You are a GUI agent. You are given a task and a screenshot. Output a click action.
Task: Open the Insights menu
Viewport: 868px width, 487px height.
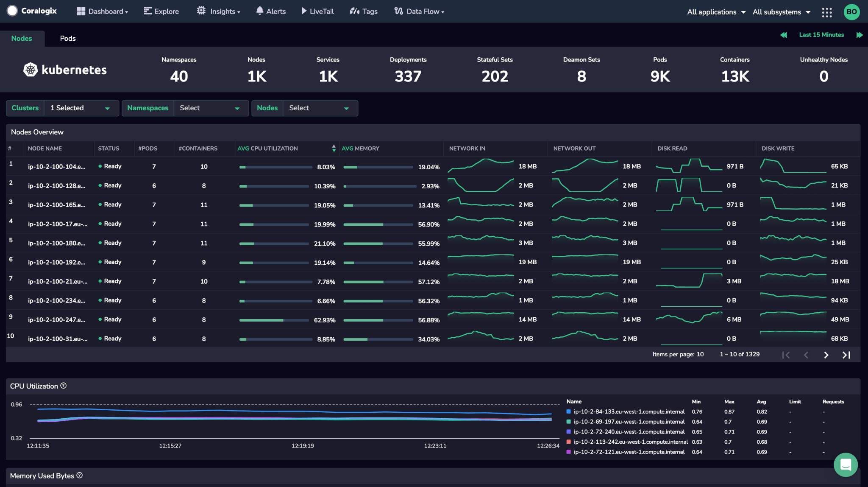pos(219,11)
